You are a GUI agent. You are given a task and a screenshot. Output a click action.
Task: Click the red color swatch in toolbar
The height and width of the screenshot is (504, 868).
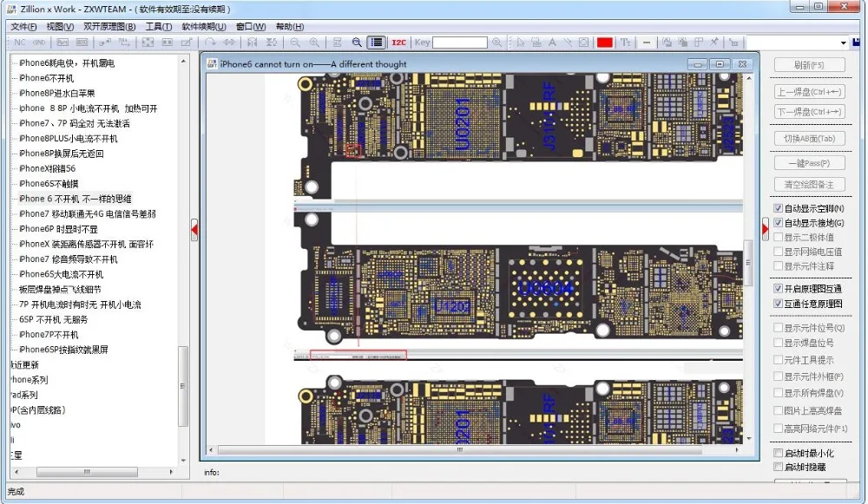pyautogui.click(x=604, y=43)
